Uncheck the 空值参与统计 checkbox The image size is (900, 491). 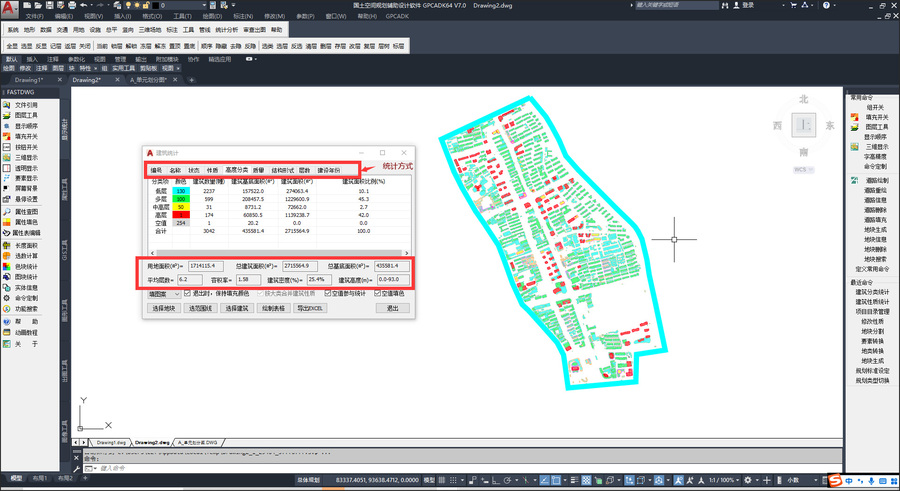pos(328,293)
